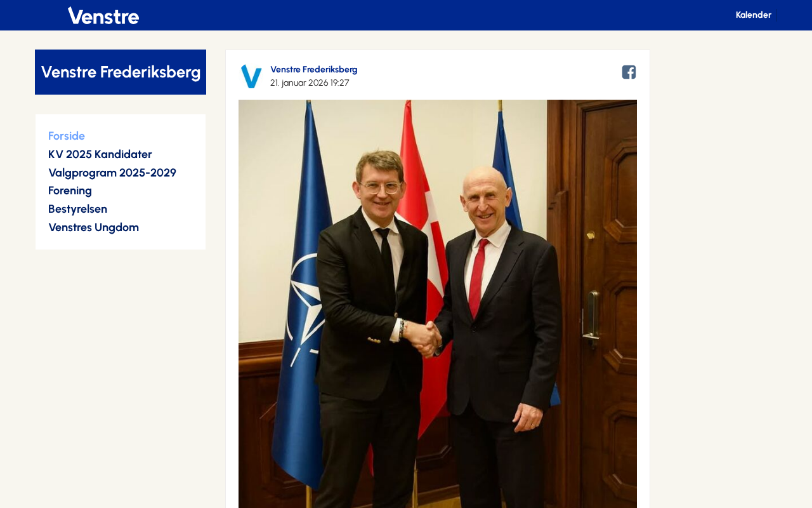Select the Forening sidebar entry
This screenshot has height=508, width=812.
click(70, 190)
